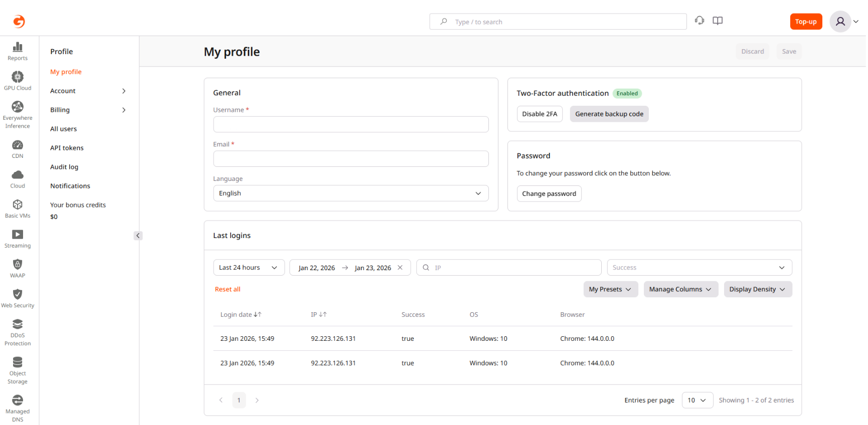This screenshot has height=425, width=868.
Task: Focus the IP filter field
Action: [x=508, y=268]
